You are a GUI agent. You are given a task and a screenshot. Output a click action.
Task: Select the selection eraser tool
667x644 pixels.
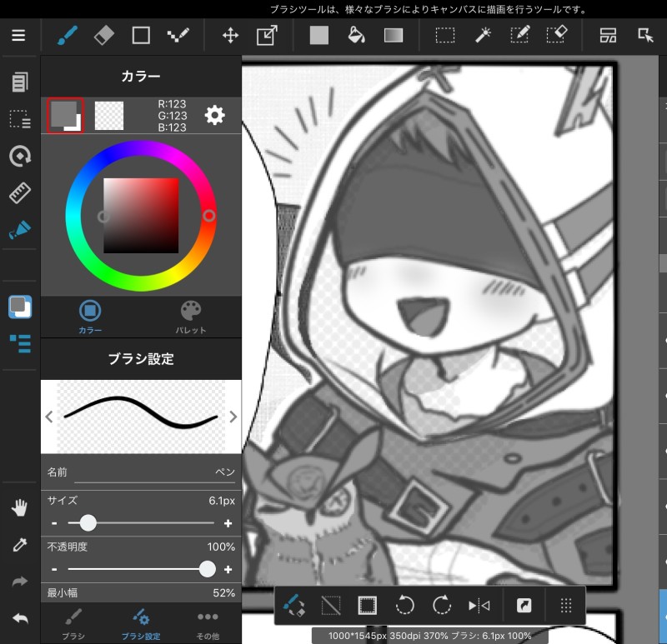point(557,34)
